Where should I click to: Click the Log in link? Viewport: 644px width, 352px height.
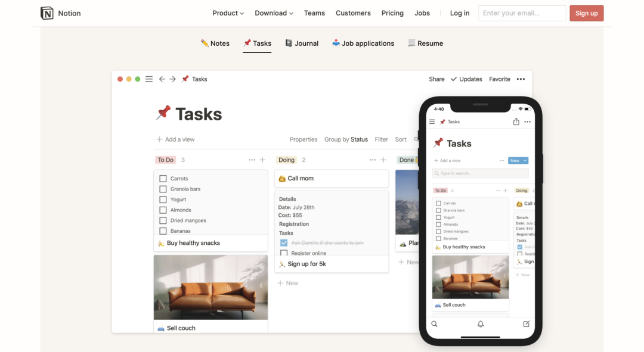[x=460, y=13]
